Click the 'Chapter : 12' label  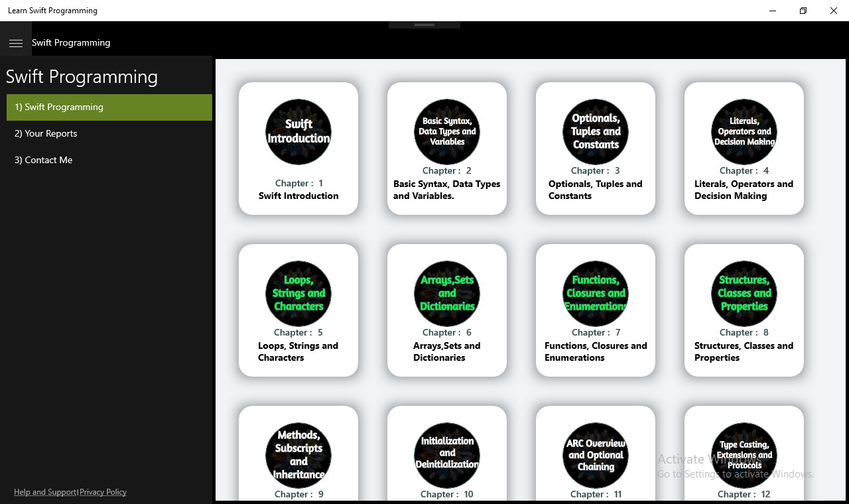pos(744,494)
